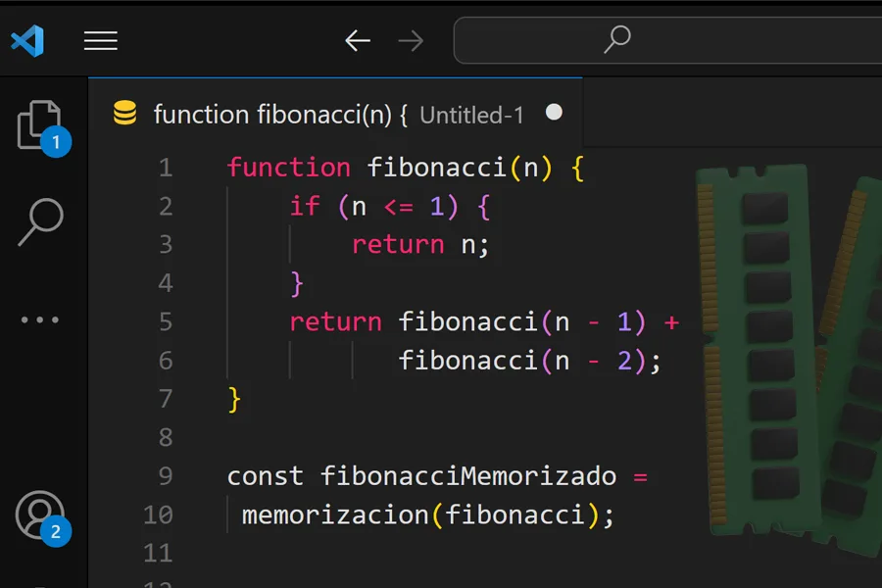Select line number 5 in the gutter
The image size is (882, 588).
pos(166,321)
